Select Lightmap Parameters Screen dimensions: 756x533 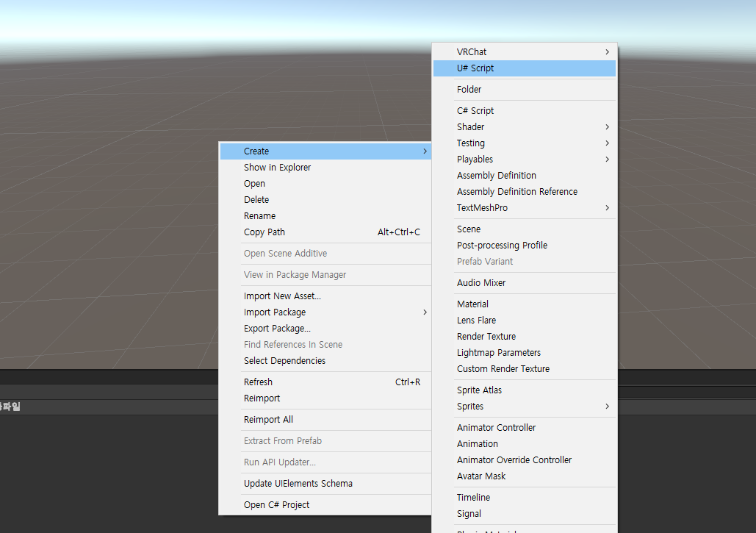(x=525, y=353)
